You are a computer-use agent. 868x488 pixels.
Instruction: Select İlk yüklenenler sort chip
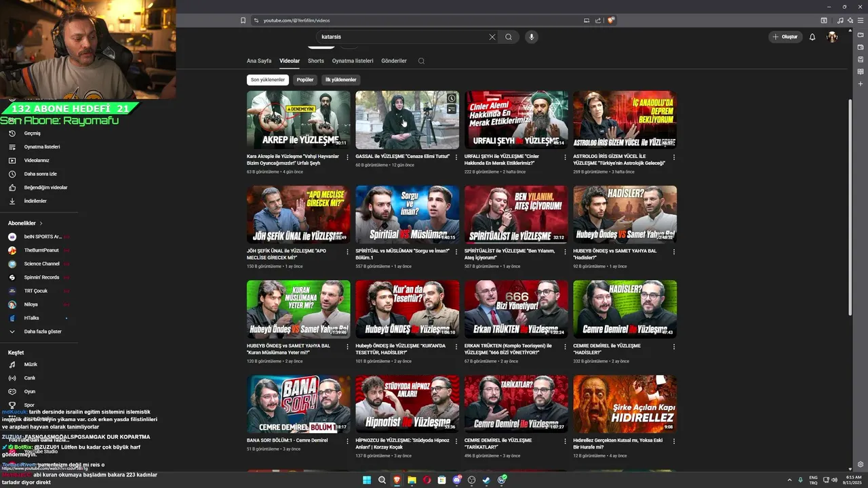340,80
